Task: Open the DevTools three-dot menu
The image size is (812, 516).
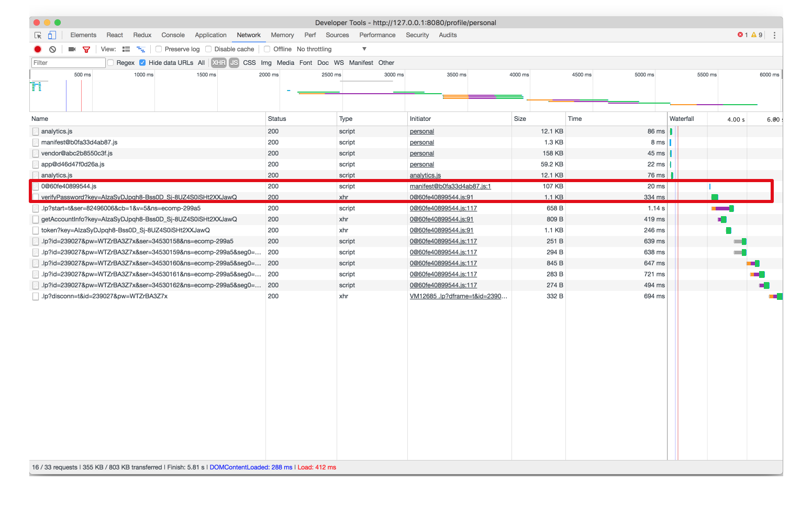Action: click(x=774, y=35)
